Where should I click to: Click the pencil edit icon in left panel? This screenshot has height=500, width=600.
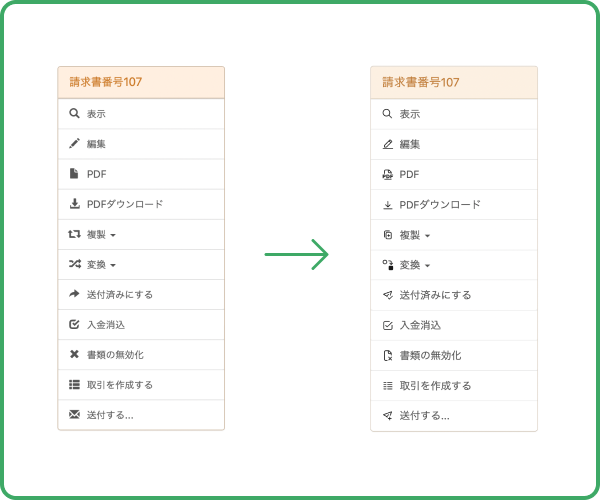tap(74, 144)
